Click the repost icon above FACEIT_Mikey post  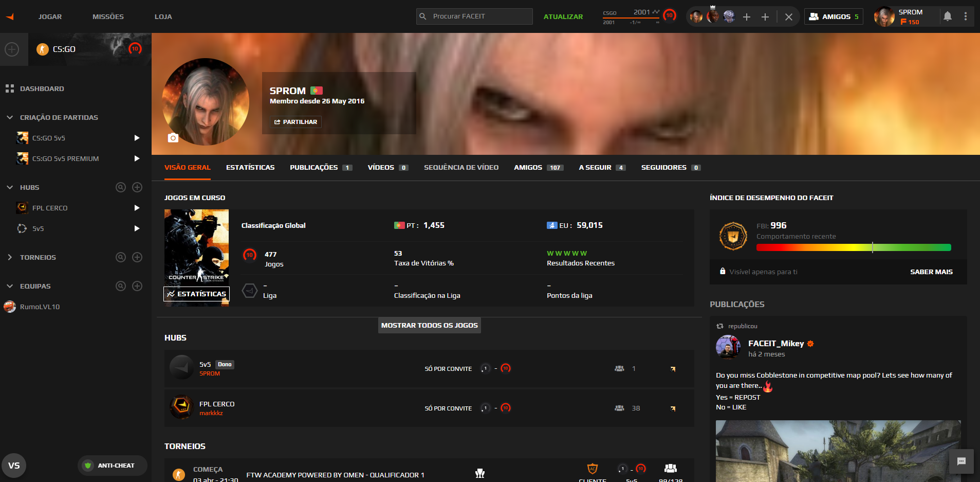[x=720, y=326]
